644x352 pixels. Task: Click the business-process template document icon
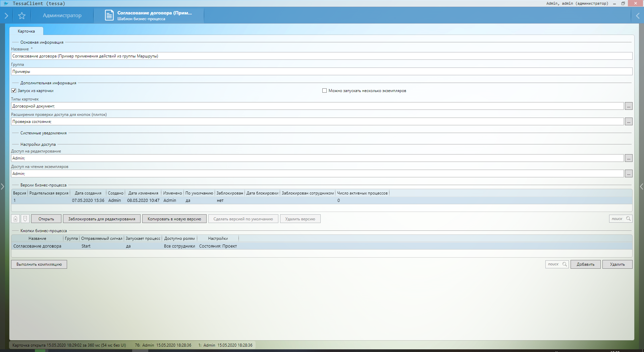pyautogui.click(x=109, y=15)
